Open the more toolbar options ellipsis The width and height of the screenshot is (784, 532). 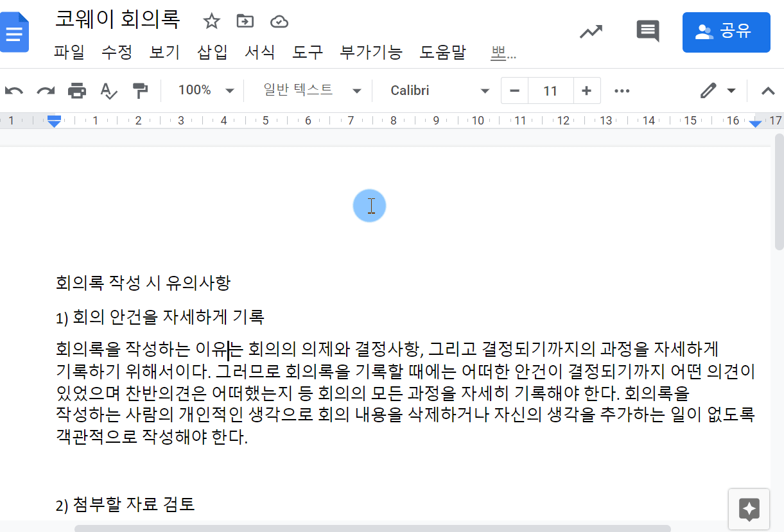(622, 90)
